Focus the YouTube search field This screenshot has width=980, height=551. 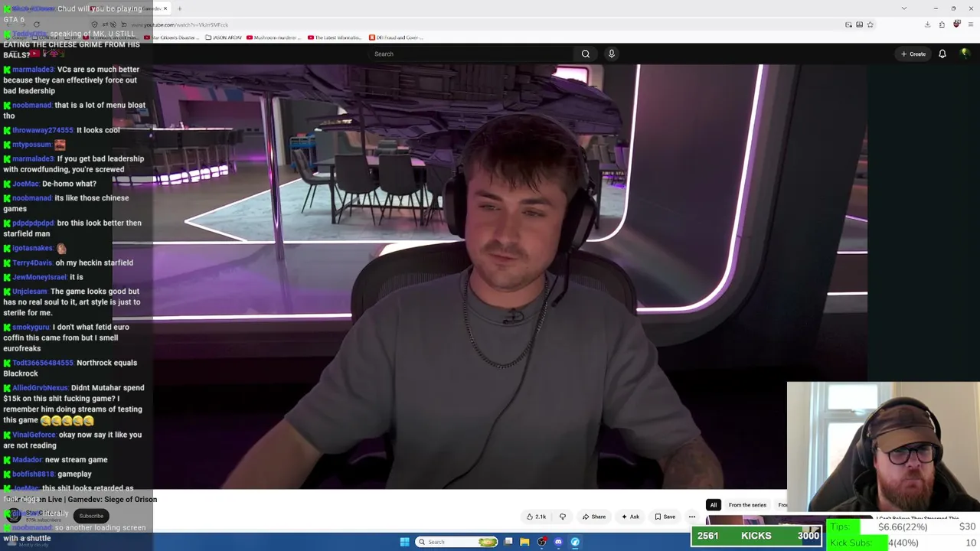point(472,54)
